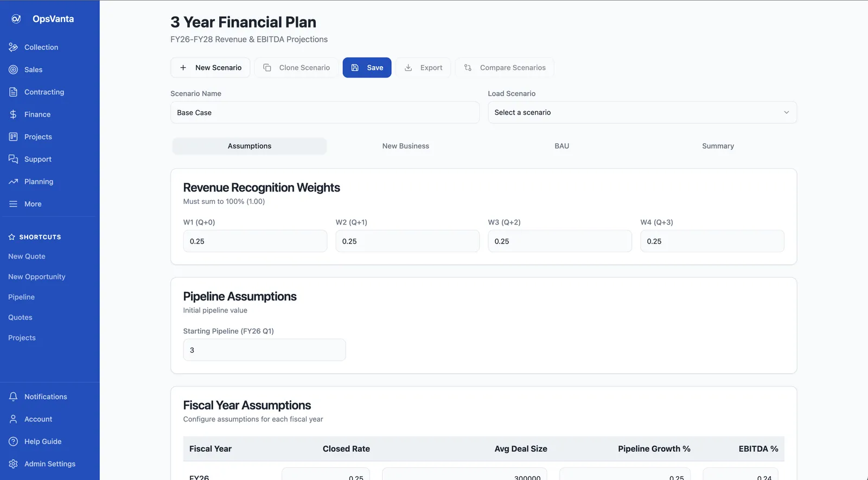
Task: Click the download icon on Export
Action: (x=408, y=68)
